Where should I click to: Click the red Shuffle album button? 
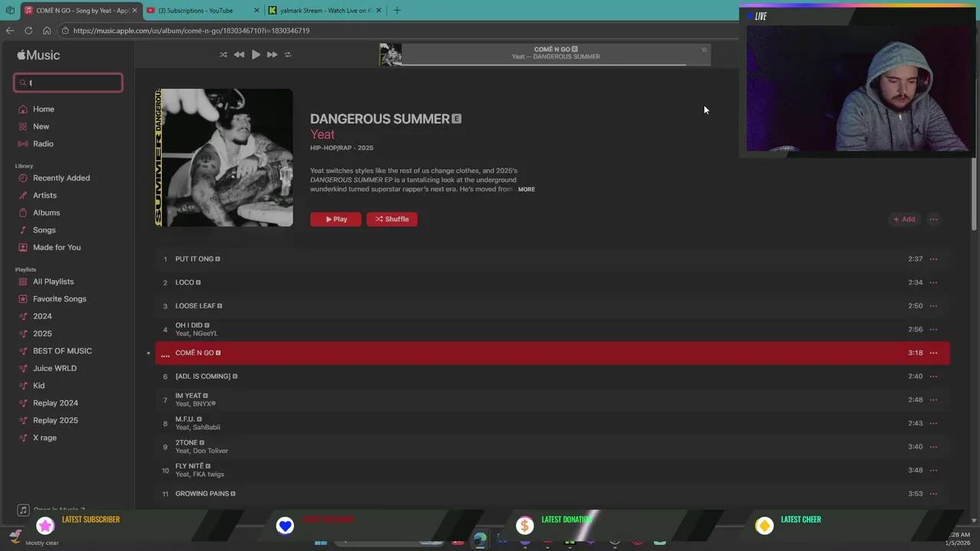click(392, 219)
